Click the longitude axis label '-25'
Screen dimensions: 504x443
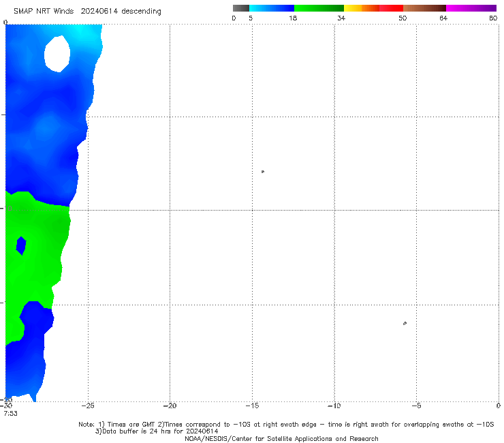(x=88, y=406)
